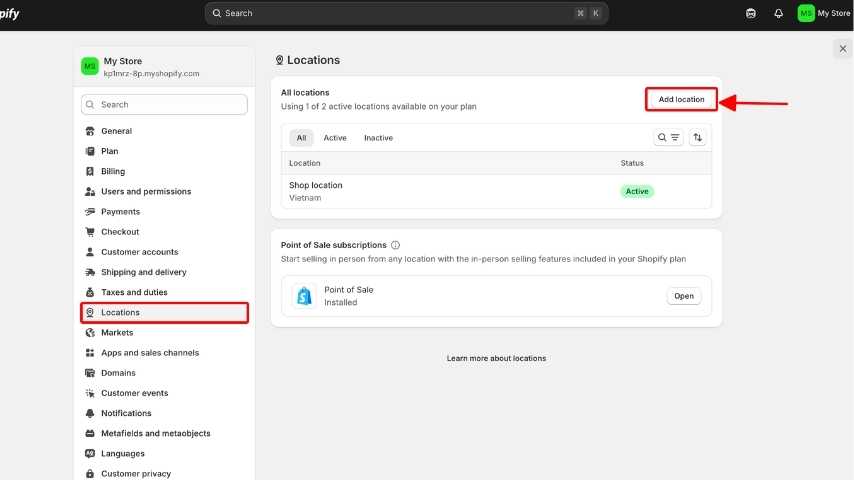Open Taxes and duties settings
The width and height of the screenshot is (854, 480).
(x=164, y=292)
